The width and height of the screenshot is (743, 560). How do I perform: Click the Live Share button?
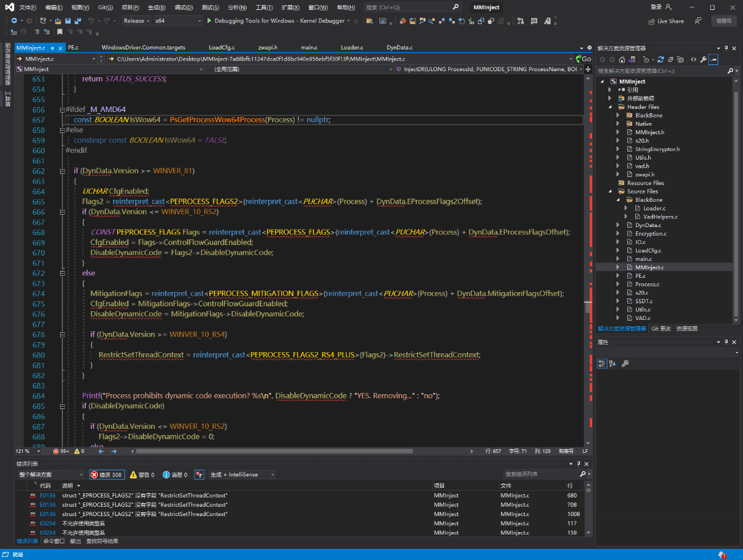coord(666,21)
